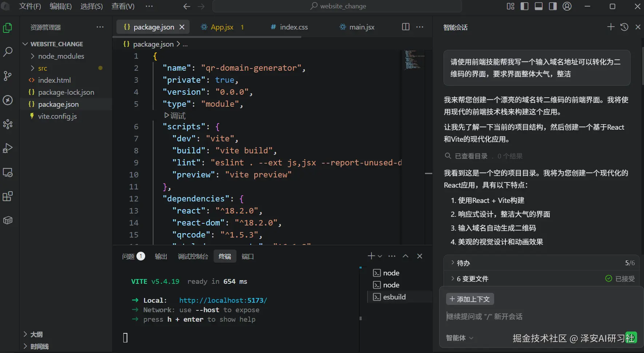Open the Remote Explorer view
Viewport: 644px width, 353px height.
point(8,172)
